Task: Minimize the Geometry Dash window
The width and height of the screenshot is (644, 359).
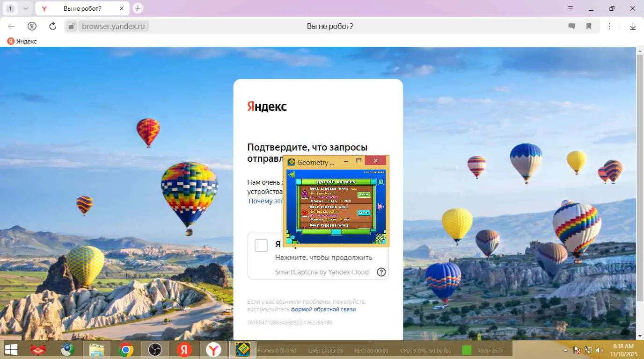Action: coord(346,161)
